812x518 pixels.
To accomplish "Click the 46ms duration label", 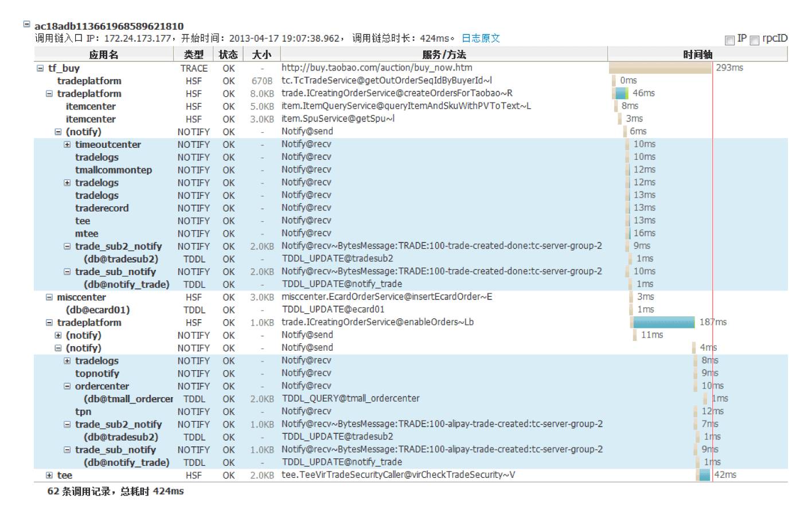I will click(x=643, y=93).
